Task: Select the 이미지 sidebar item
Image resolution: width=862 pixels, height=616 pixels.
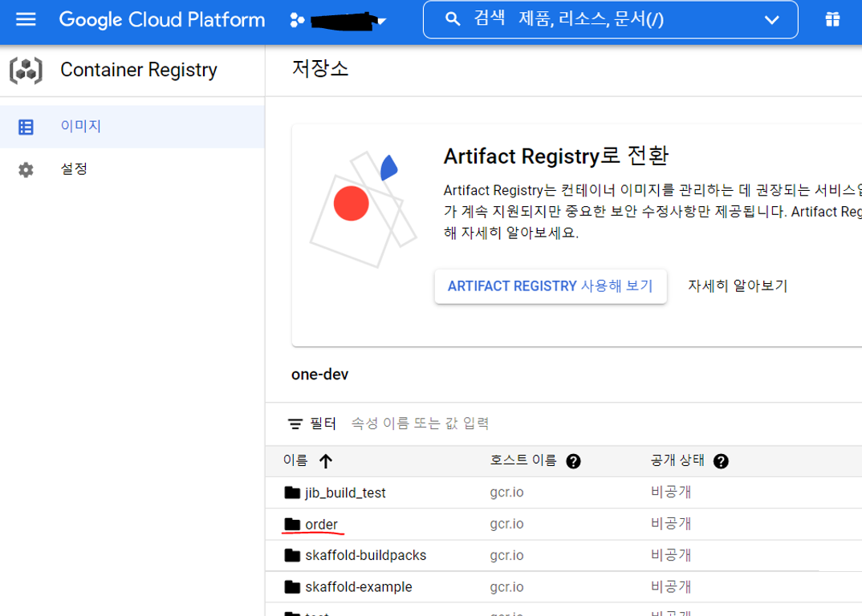Action: coord(132,127)
